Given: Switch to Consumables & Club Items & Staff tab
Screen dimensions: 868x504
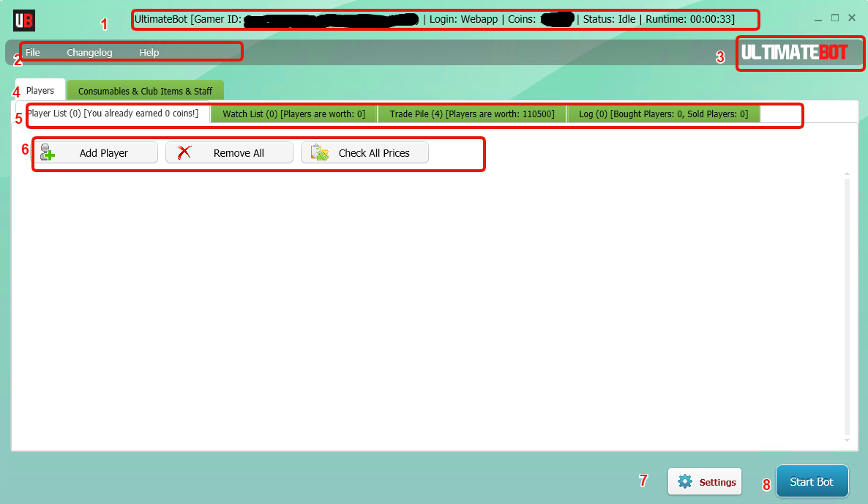Looking at the screenshot, I should (145, 91).
